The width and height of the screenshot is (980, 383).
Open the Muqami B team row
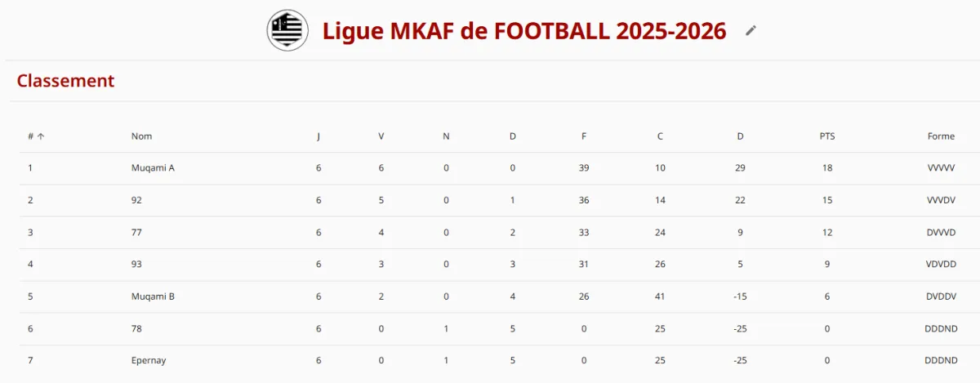[x=490, y=296]
